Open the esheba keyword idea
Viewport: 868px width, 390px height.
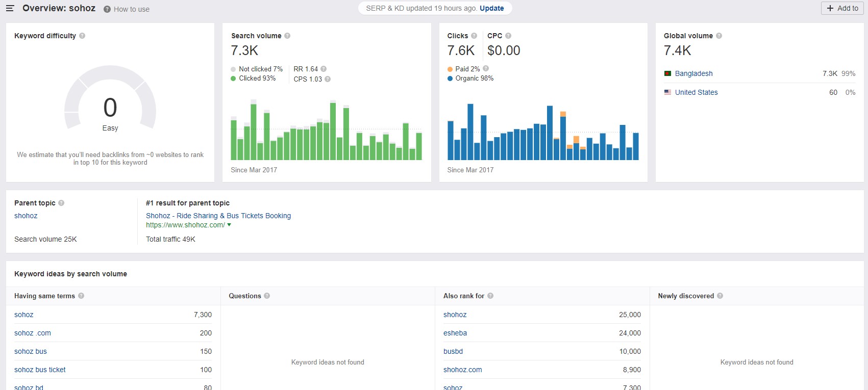455,333
